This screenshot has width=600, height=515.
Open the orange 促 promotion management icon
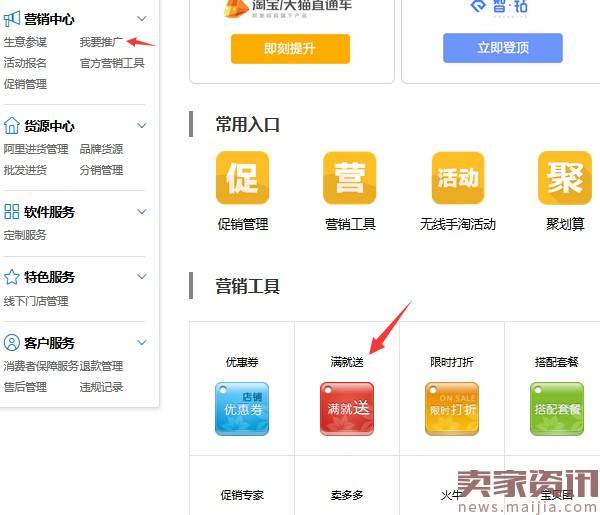[242, 178]
